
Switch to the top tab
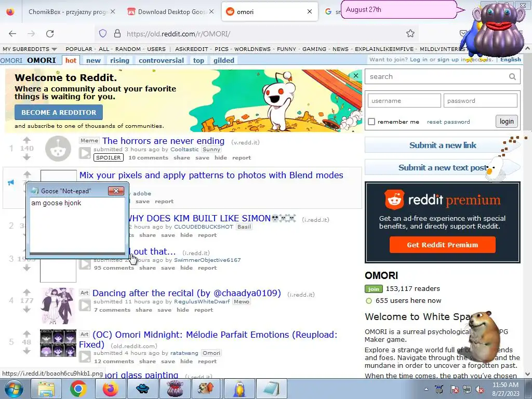[198, 60]
